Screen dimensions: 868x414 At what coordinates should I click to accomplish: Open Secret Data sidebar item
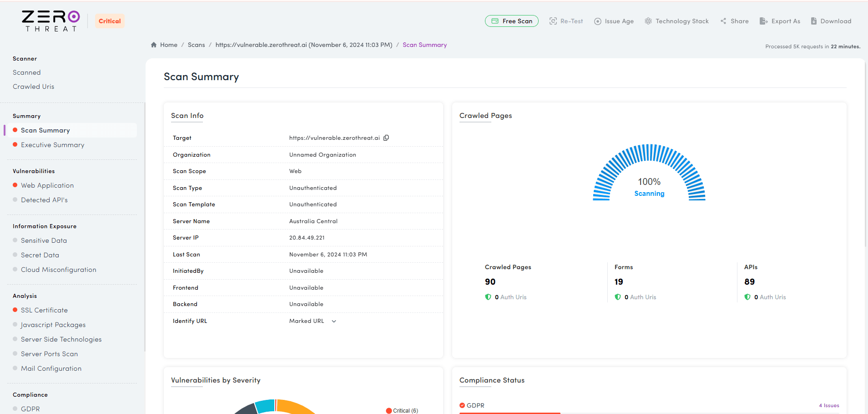tap(40, 255)
